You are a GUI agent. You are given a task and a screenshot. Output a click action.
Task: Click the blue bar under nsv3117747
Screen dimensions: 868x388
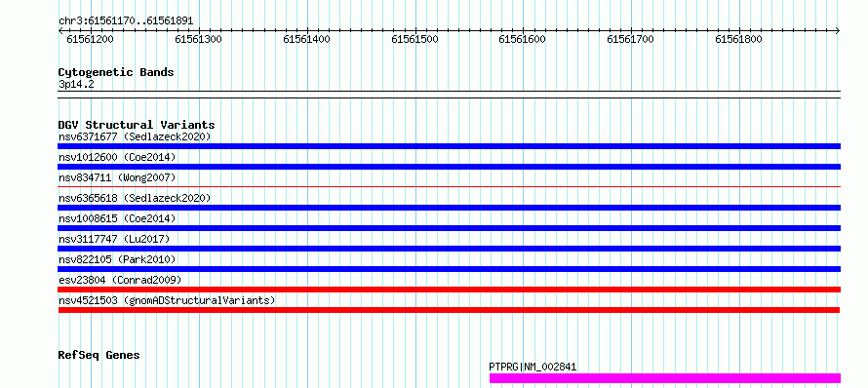tap(450, 249)
